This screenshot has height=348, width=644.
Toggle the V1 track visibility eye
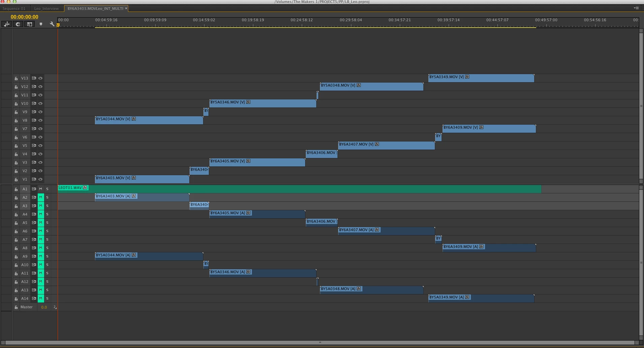tap(40, 179)
